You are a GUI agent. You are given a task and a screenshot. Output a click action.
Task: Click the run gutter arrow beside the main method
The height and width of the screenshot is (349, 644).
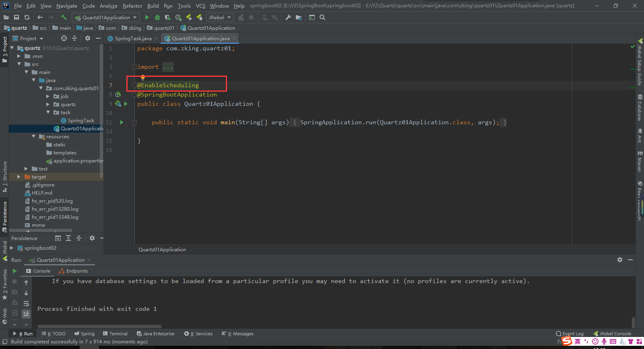coord(122,122)
